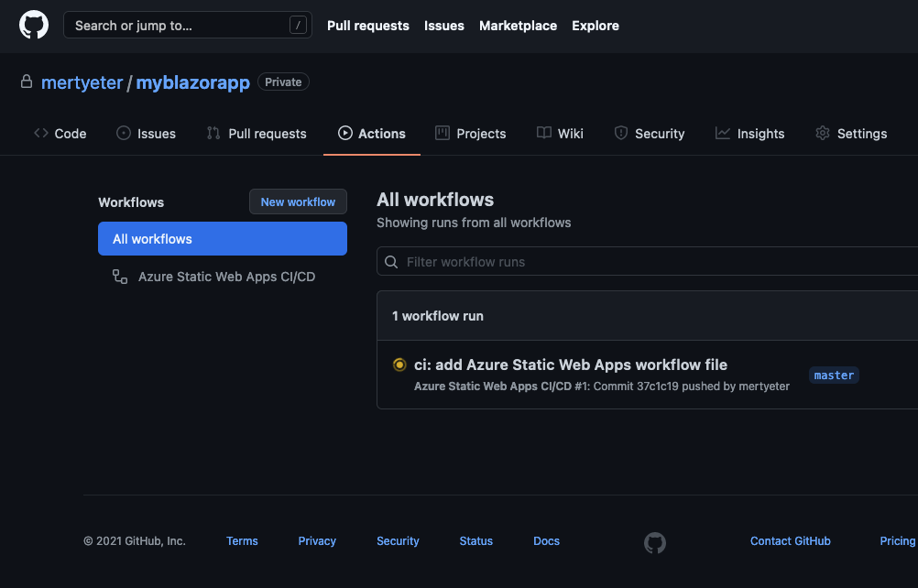The width and height of the screenshot is (918, 588).
Task: Click the run's 'Commit 37c1c19 pushed by mertyeter' text
Action: tap(692, 387)
